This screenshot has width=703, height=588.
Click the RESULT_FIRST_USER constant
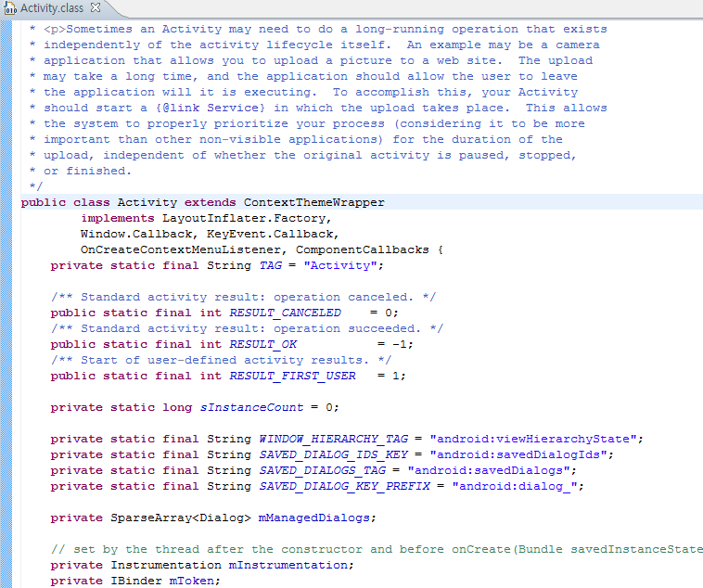tap(292, 376)
